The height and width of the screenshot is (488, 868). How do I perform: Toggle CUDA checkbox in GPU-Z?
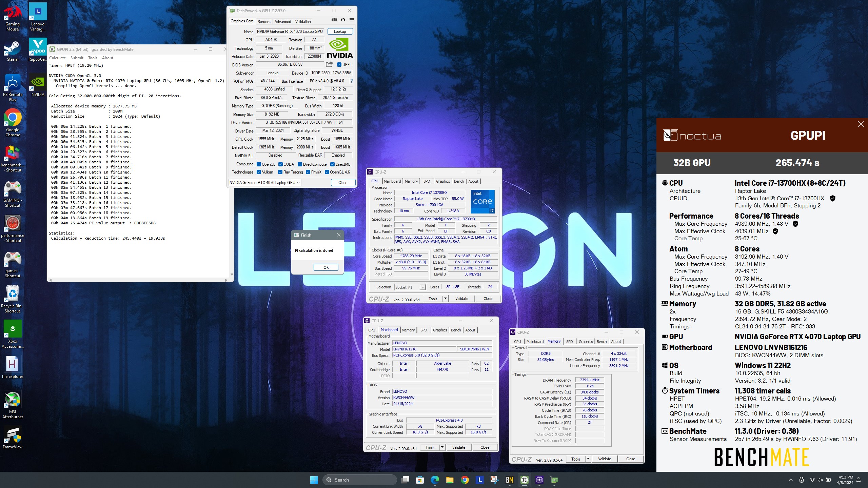coord(280,164)
